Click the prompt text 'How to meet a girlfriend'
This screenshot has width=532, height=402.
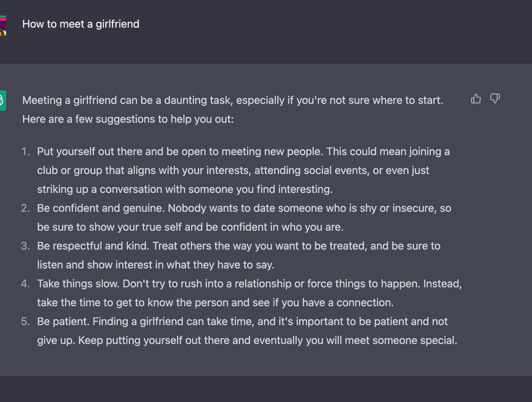tap(81, 24)
